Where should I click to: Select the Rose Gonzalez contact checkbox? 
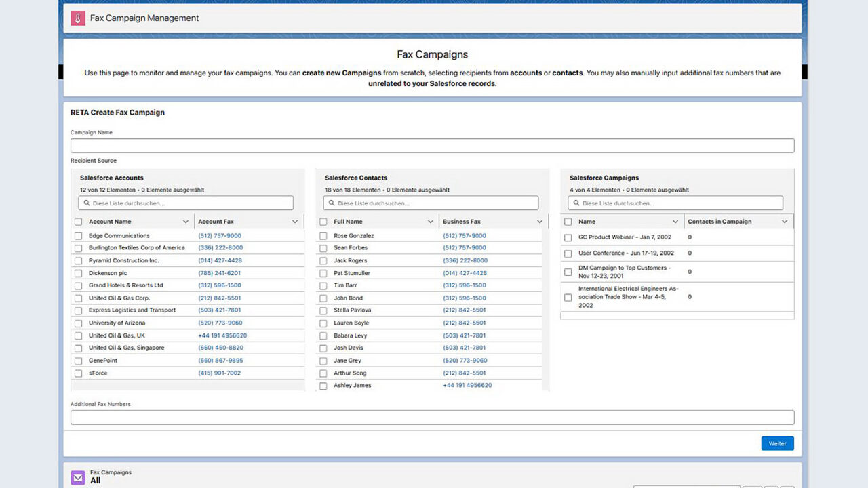(323, 235)
